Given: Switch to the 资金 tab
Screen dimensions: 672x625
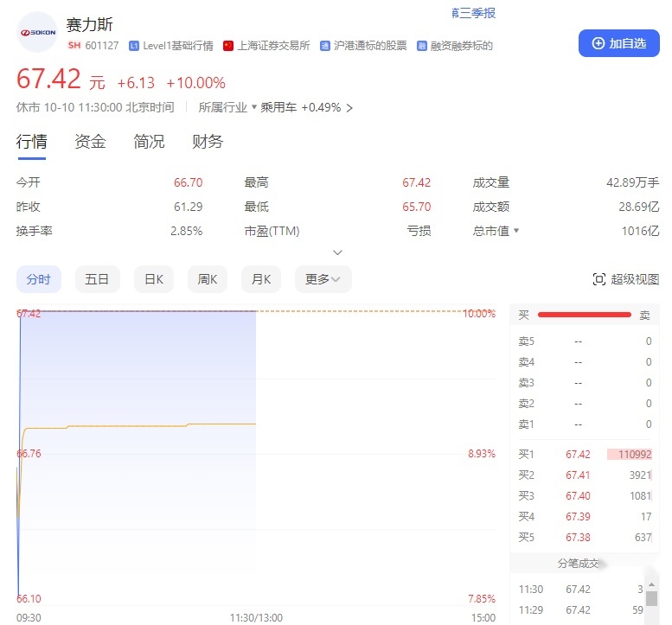Looking at the screenshot, I should pos(90,142).
